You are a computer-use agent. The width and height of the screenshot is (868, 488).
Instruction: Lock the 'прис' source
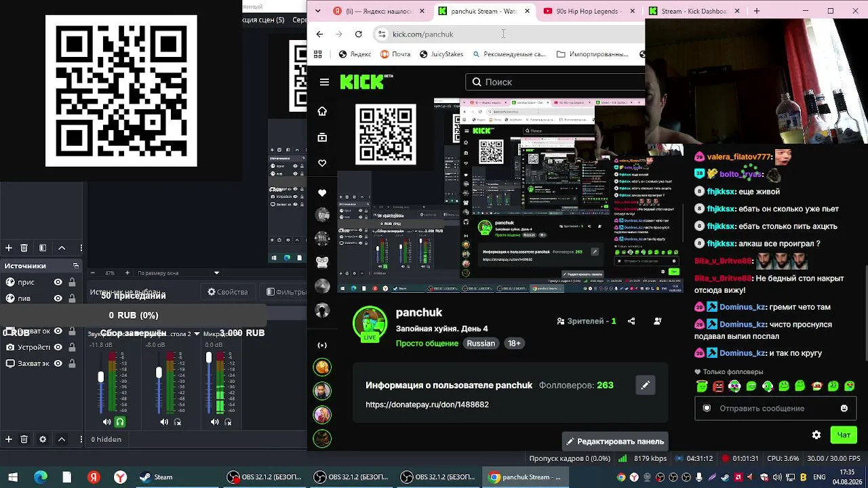[72, 282]
